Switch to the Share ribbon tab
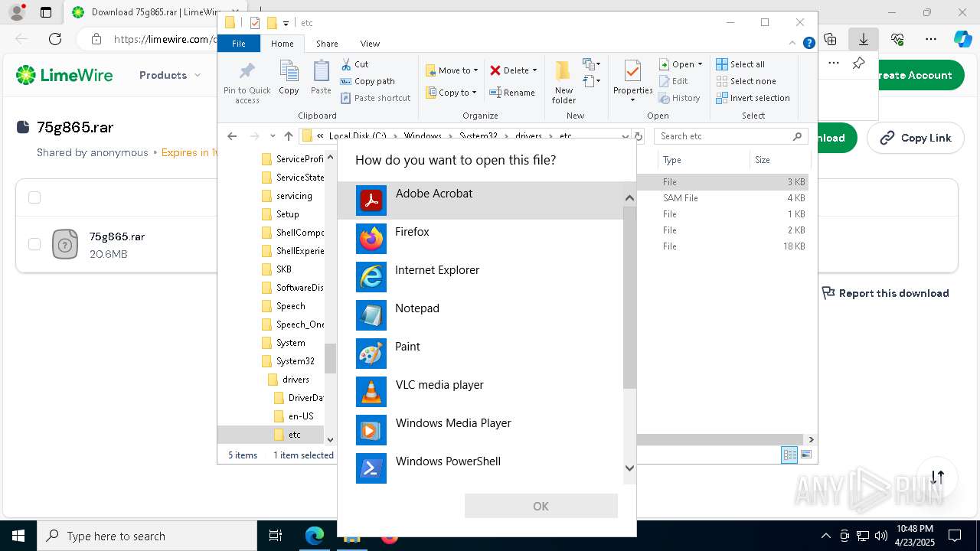Viewport: 980px width, 551px height. pyautogui.click(x=327, y=44)
